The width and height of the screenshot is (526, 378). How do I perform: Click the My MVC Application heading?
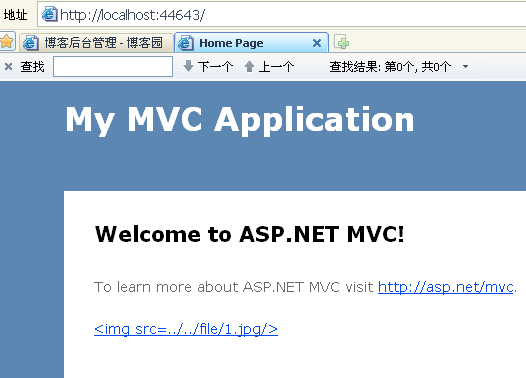click(240, 120)
